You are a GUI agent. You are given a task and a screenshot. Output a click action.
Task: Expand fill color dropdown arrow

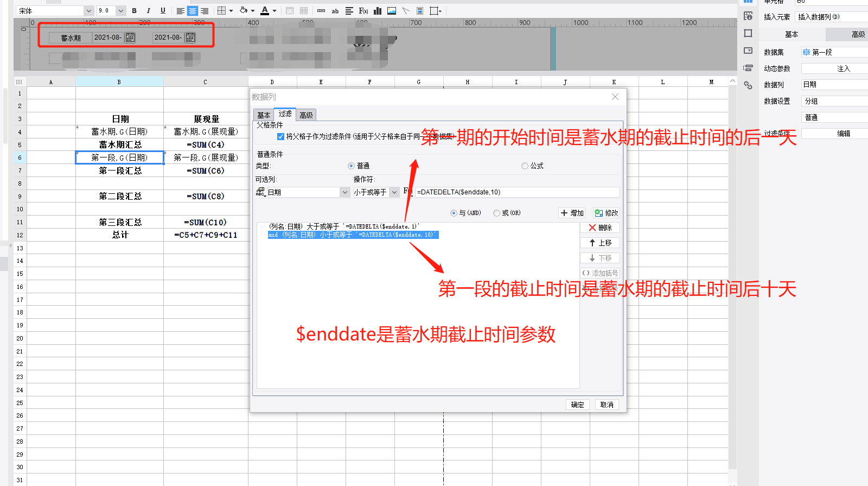tap(253, 11)
